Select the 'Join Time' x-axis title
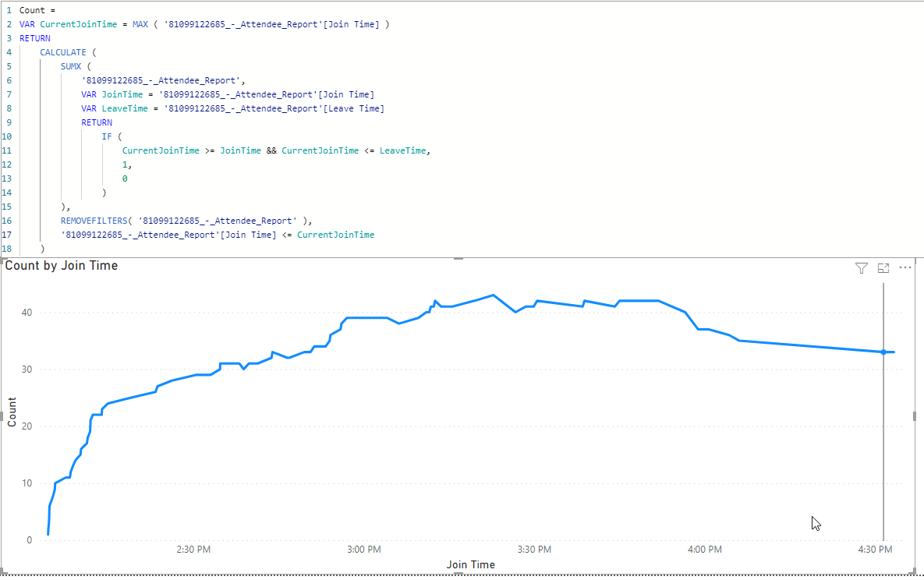 tap(470, 564)
